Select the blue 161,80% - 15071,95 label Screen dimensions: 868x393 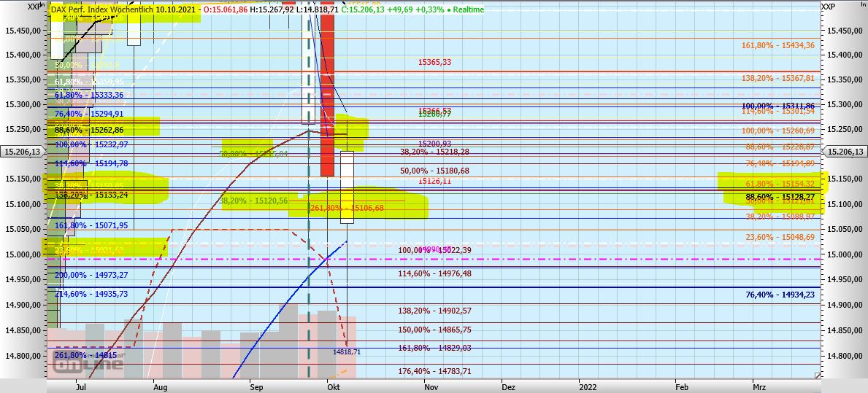tap(91, 225)
